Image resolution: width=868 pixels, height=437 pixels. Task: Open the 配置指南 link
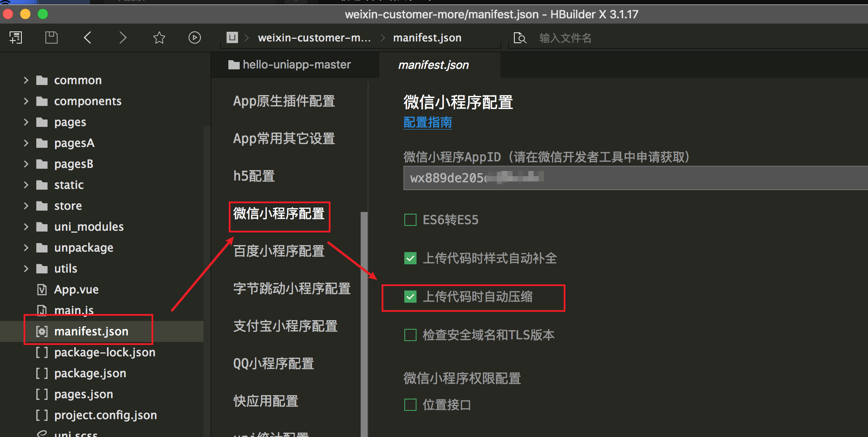click(428, 123)
